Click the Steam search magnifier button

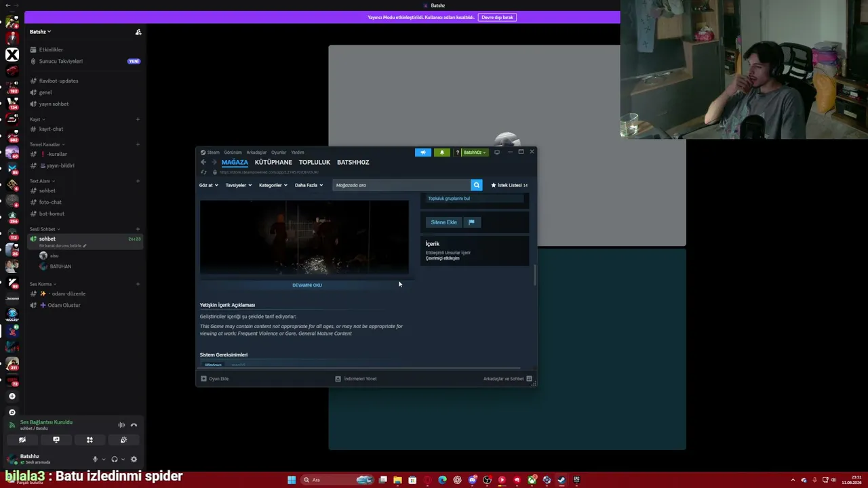click(477, 185)
